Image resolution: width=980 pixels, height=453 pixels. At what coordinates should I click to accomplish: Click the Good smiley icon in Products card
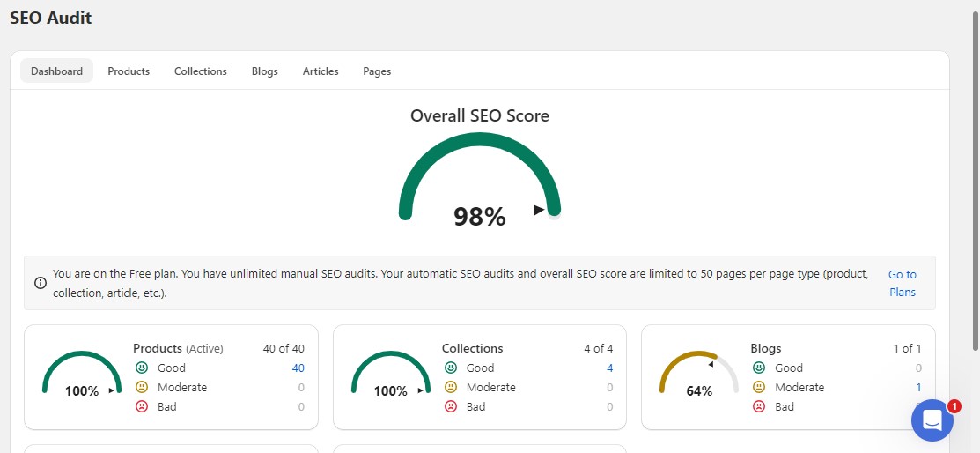click(x=142, y=368)
